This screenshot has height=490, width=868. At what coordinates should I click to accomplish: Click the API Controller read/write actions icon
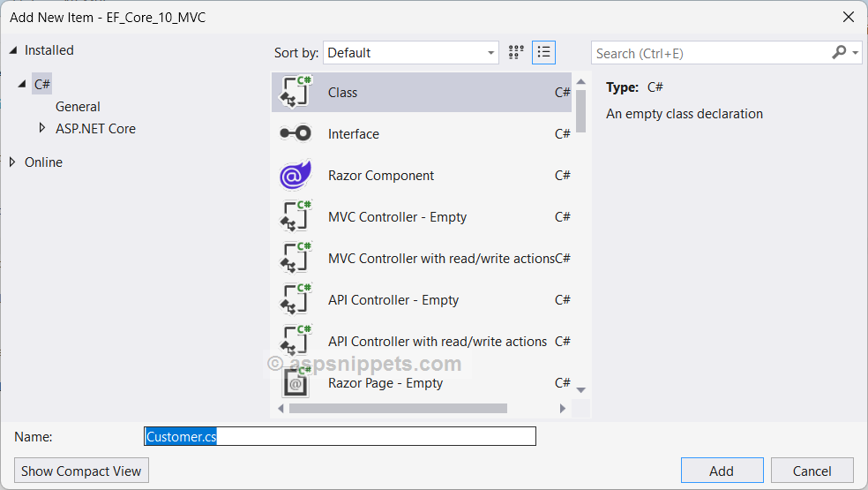(x=295, y=341)
